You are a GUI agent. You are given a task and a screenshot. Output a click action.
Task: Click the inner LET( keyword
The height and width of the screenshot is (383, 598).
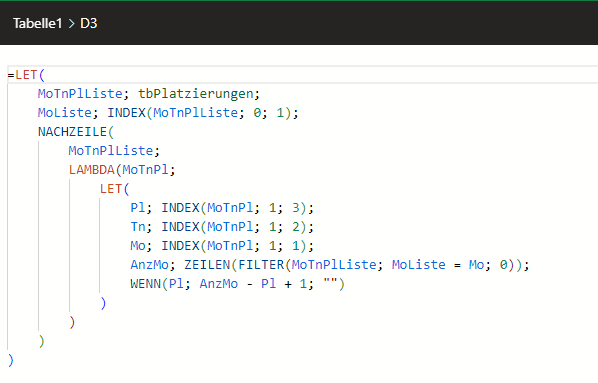tap(115, 189)
